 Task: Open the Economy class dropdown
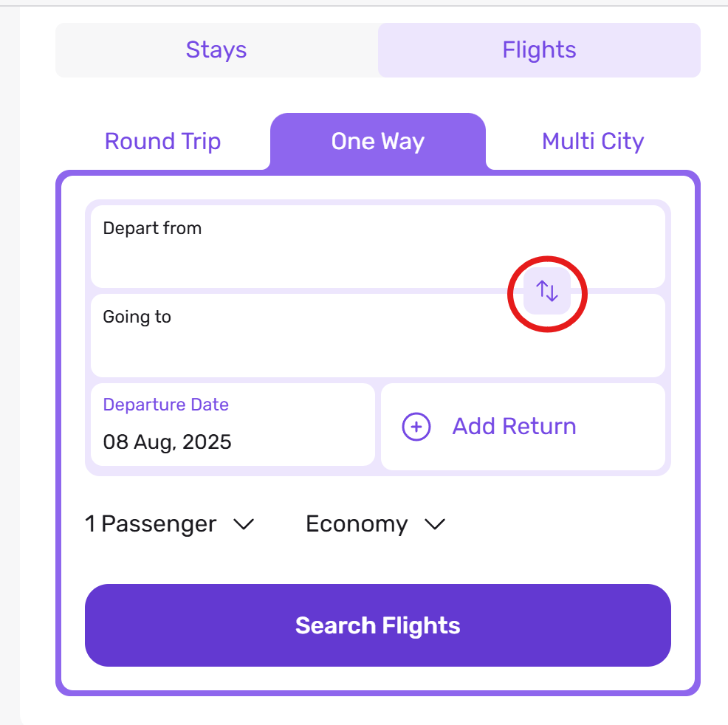(375, 524)
